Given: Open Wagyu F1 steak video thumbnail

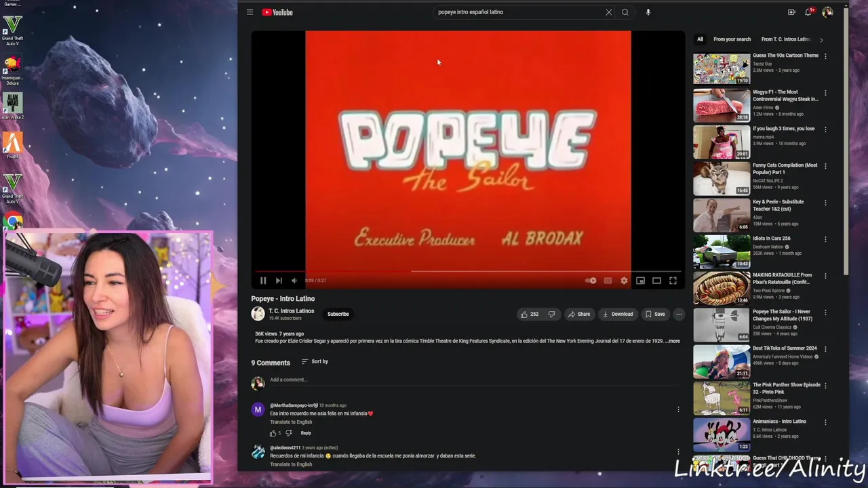Looking at the screenshot, I should click(722, 105).
